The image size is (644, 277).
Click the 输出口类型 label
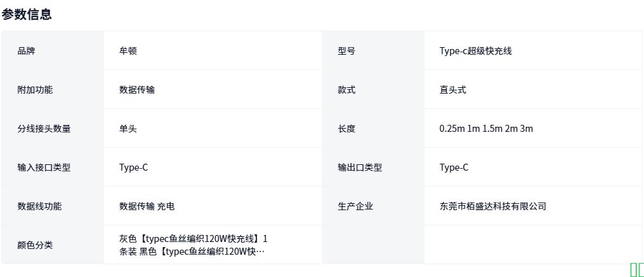[360, 167]
